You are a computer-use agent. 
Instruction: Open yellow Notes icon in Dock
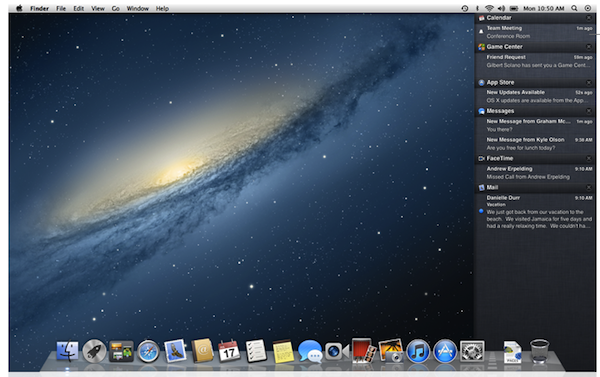point(283,351)
